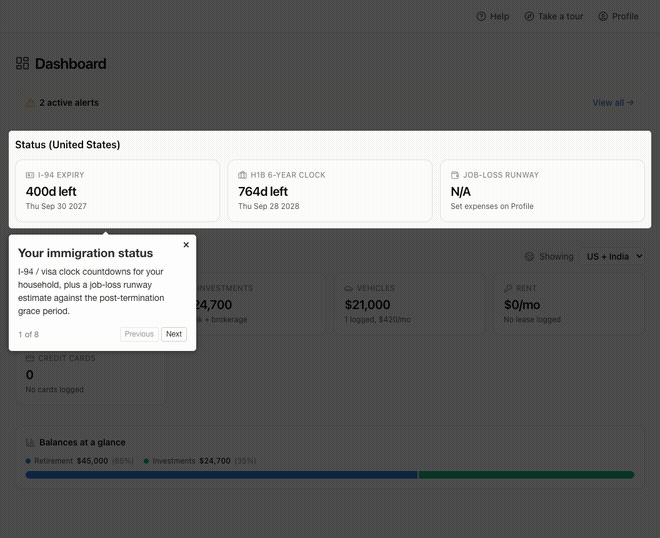The width and height of the screenshot is (660, 538).
Task: Select the H1B 764d left card
Action: (330, 190)
